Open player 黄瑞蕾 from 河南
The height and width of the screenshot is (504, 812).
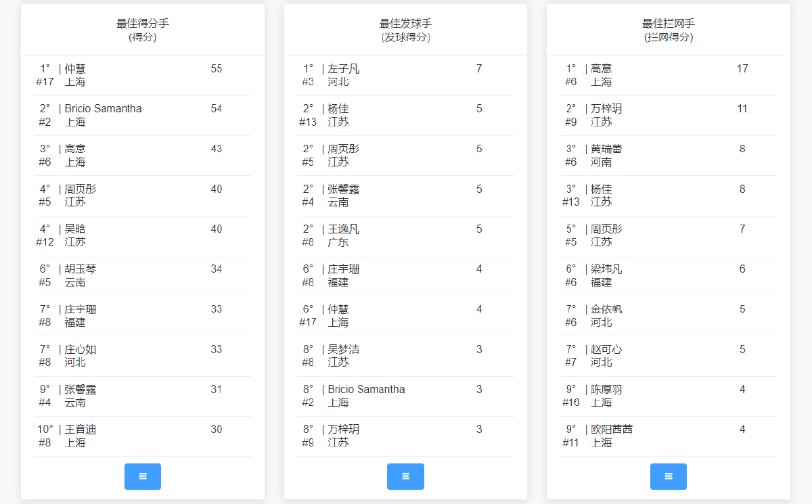tap(606, 149)
